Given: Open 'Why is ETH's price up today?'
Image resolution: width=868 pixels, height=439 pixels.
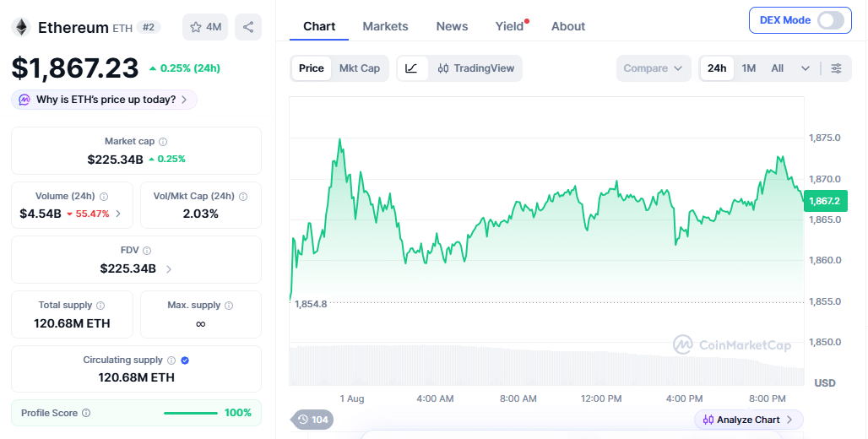Looking at the screenshot, I should tap(104, 100).
